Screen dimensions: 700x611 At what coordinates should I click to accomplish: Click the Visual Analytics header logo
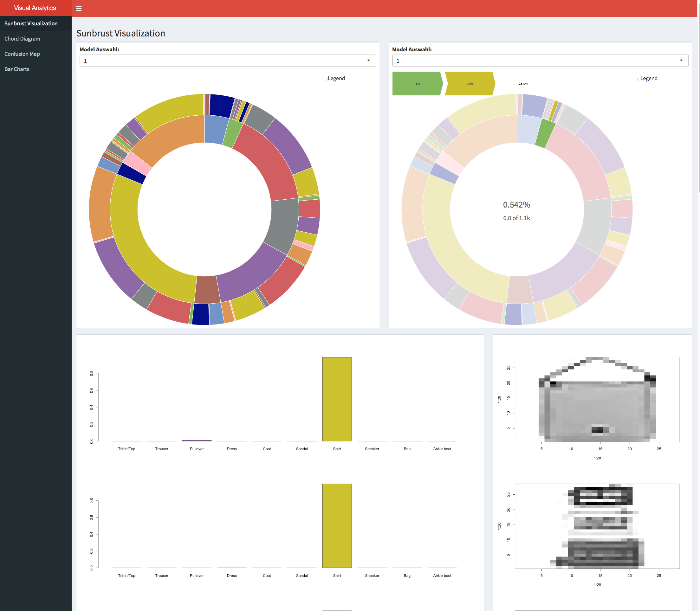coord(35,8)
